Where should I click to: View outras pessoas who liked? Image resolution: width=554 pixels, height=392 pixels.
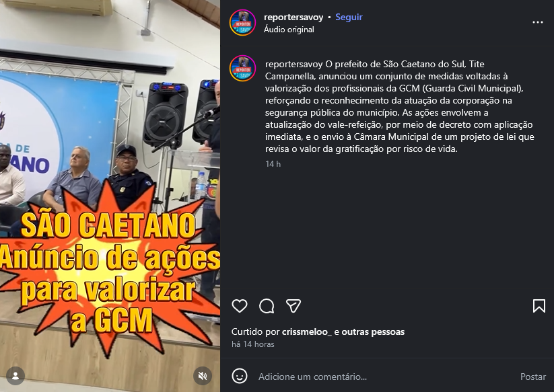click(x=373, y=331)
